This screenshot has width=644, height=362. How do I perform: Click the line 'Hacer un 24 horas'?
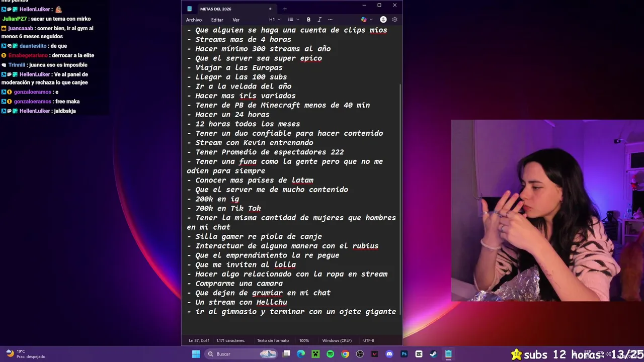(228, 115)
